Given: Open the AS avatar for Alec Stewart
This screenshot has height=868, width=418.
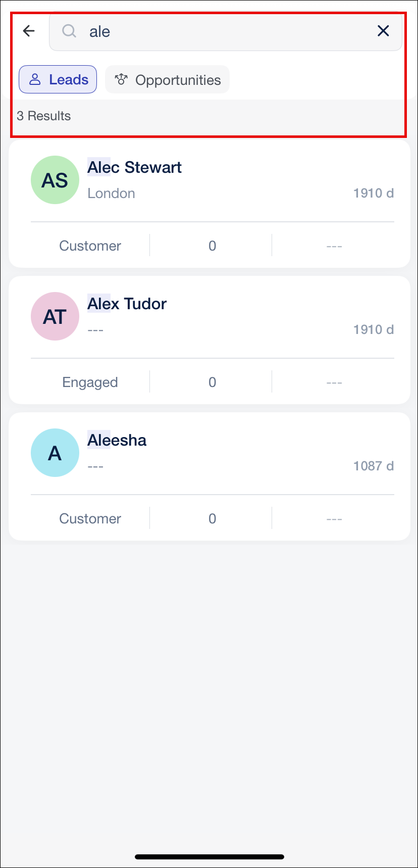Looking at the screenshot, I should [x=55, y=180].
